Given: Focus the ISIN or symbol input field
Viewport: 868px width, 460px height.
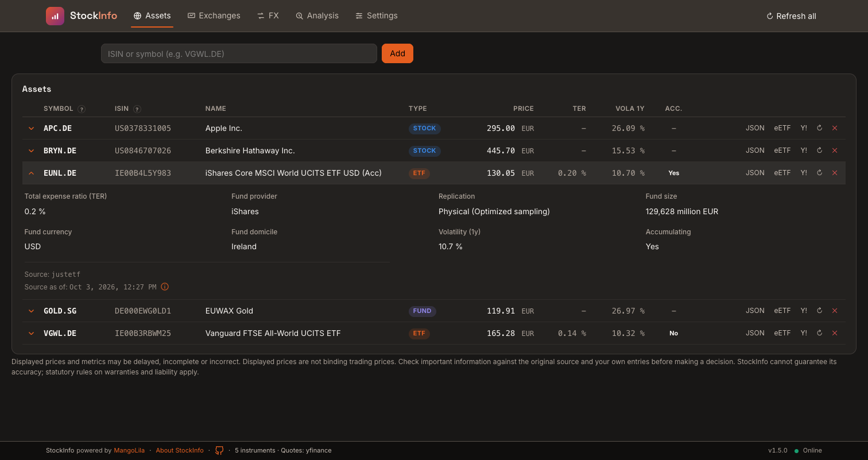Looking at the screenshot, I should coord(239,53).
